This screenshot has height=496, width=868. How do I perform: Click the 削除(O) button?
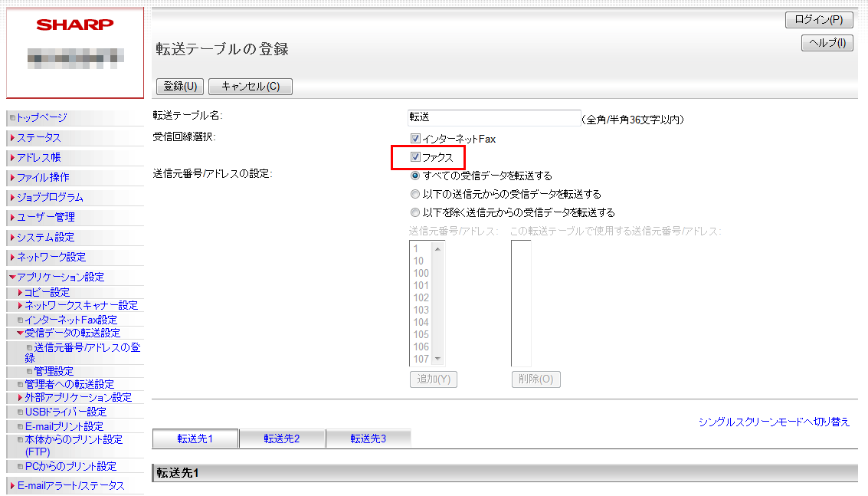536,379
